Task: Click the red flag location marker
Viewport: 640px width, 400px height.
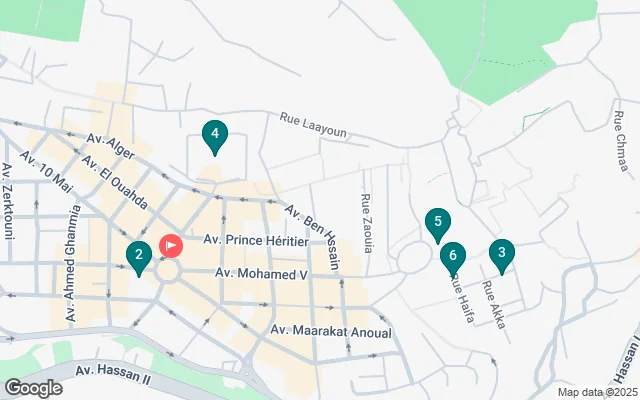Action: (171, 246)
